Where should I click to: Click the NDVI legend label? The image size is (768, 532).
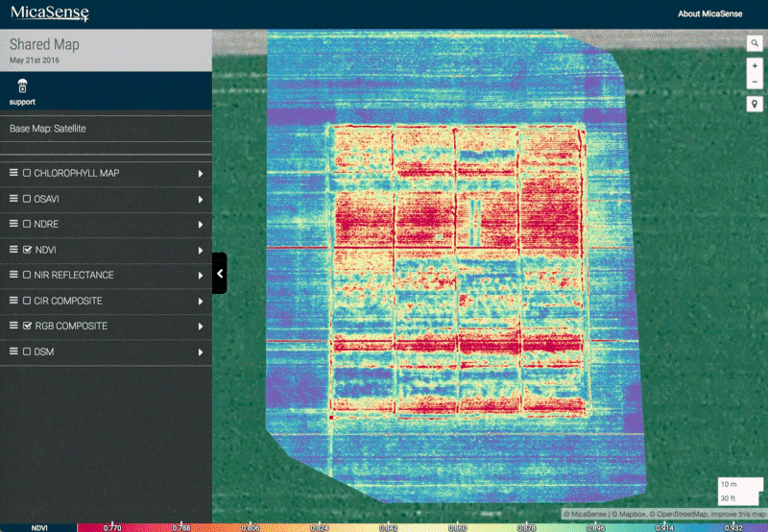[39, 528]
